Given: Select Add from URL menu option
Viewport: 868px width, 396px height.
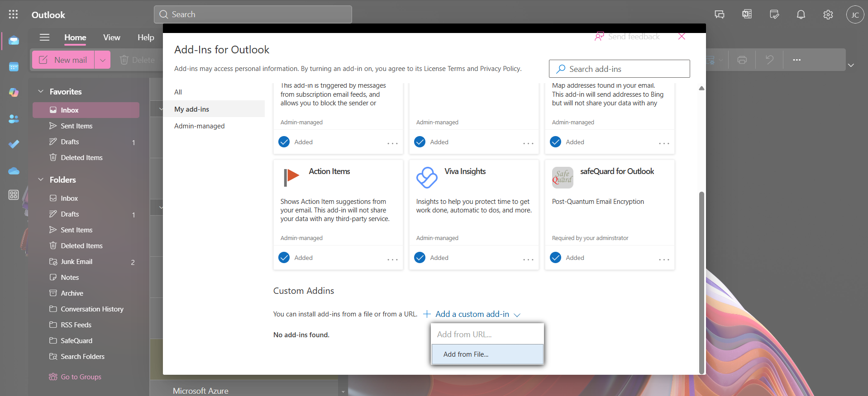Looking at the screenshot, I should point(487,335).
